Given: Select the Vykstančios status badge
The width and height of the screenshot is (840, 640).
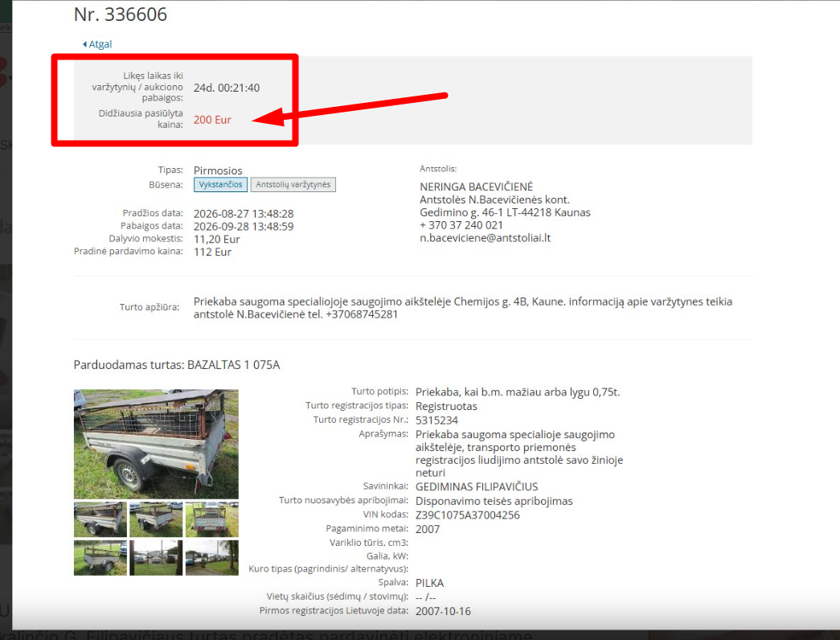Looking at the screenshot, I should pos(221,184).
